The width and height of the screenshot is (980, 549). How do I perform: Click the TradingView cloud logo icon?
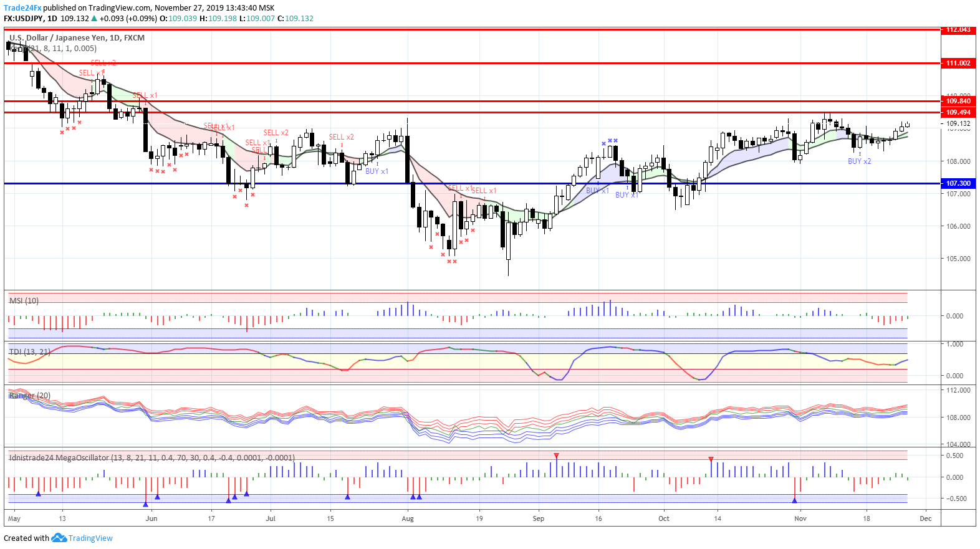59,538
